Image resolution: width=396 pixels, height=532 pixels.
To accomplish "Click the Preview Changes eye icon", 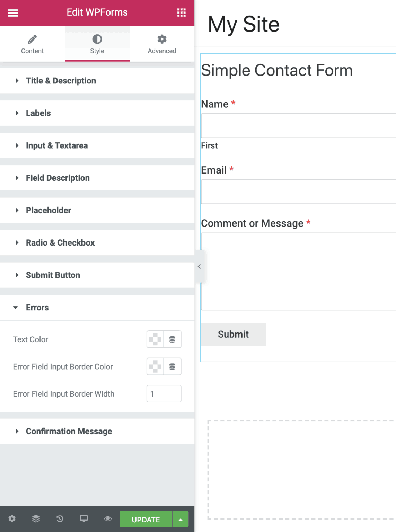I will pos(108,518).
